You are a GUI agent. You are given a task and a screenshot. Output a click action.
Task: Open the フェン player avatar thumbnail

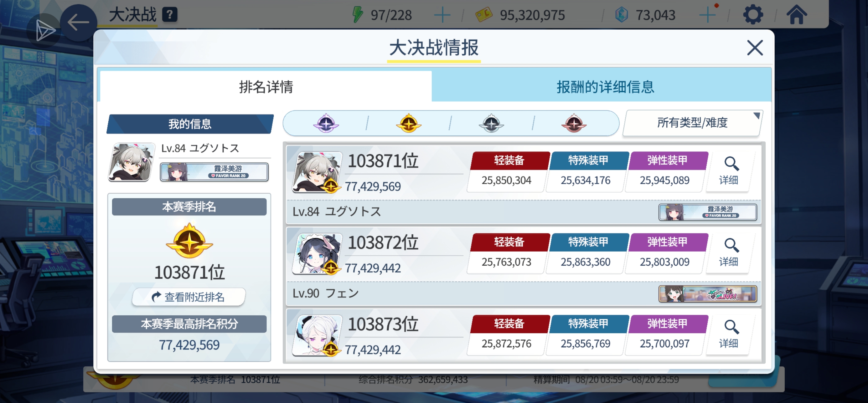click(317, 254)
